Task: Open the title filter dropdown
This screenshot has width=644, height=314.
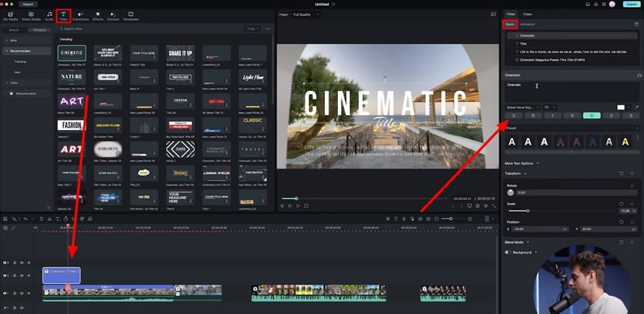Action: [x=252, y=29]
